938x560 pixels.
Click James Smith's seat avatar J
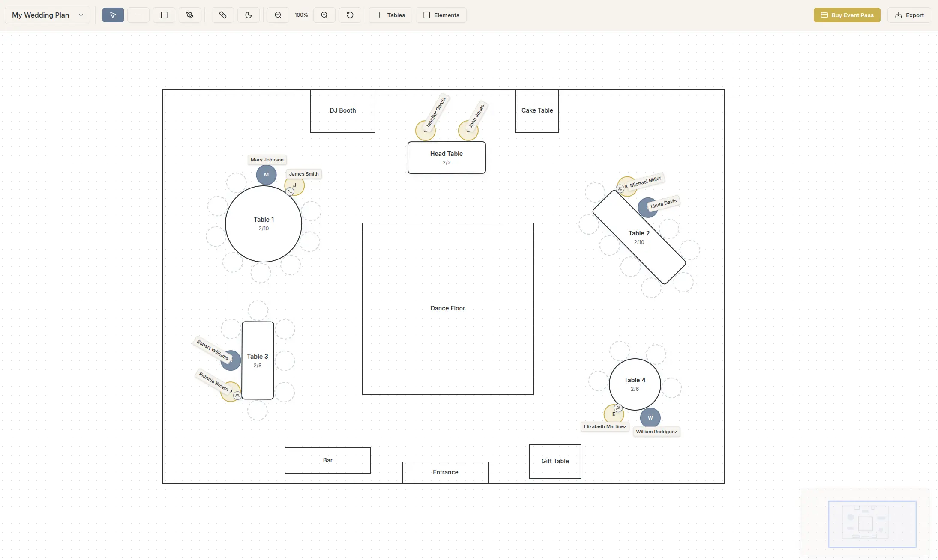[x=294, y=185]
